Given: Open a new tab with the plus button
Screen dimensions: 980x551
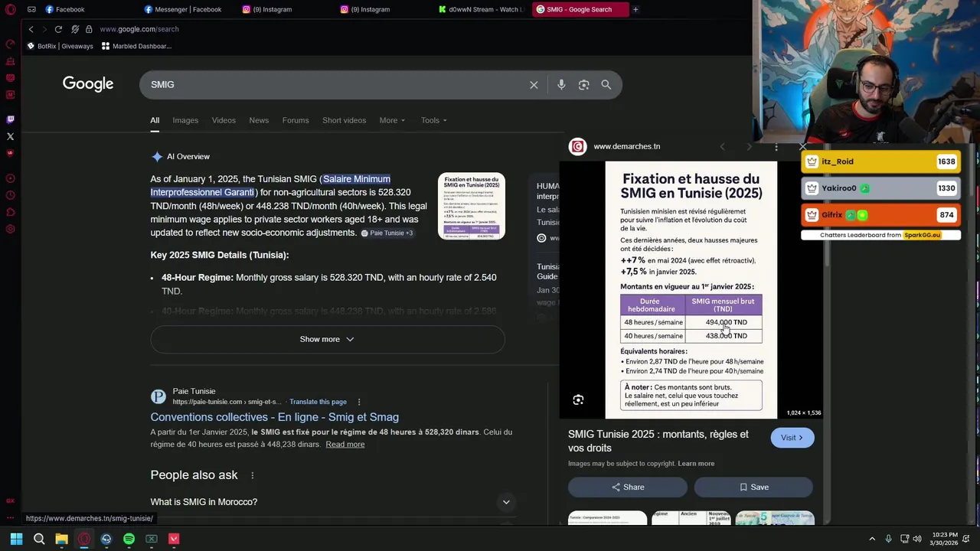Looking at the screenshot, I should pos(635,9).
